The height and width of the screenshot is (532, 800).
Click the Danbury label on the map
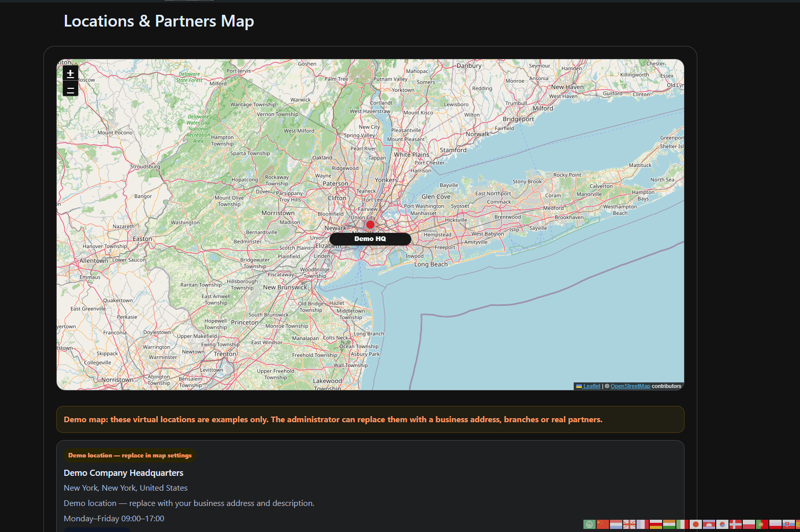click(x=469, y=66)
